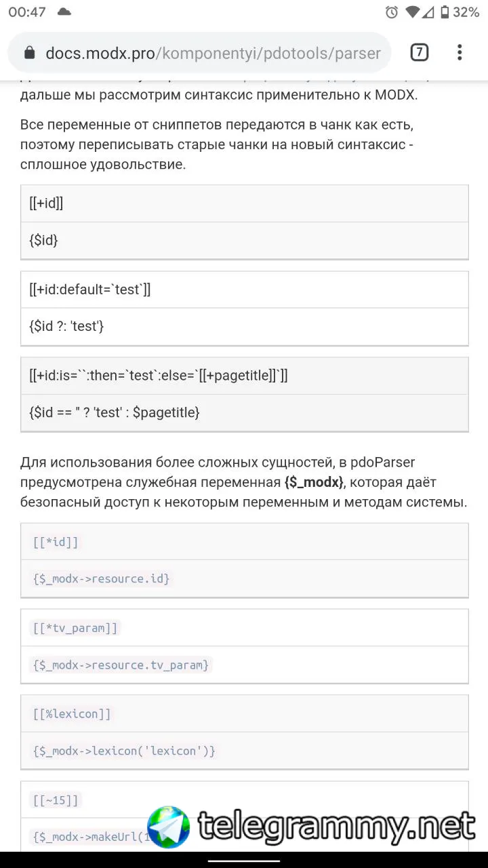Tap the [[+id]] code cell
This screenshot has width=488, height=868.
[x=47, y=203]
